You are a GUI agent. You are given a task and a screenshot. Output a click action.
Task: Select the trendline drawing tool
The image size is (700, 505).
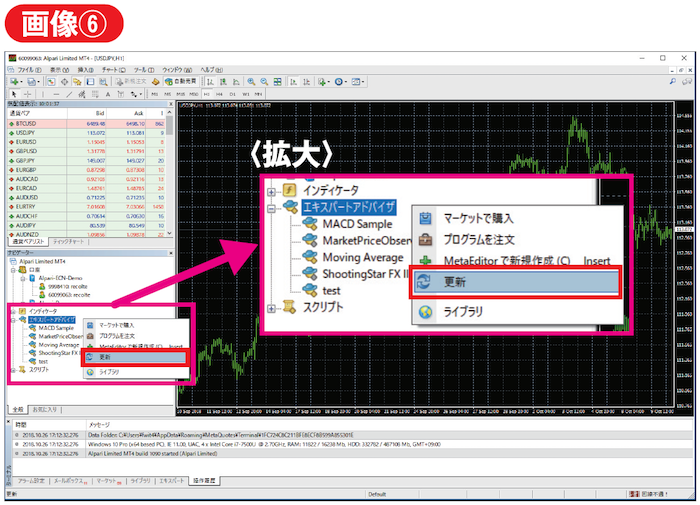(69, 94)
